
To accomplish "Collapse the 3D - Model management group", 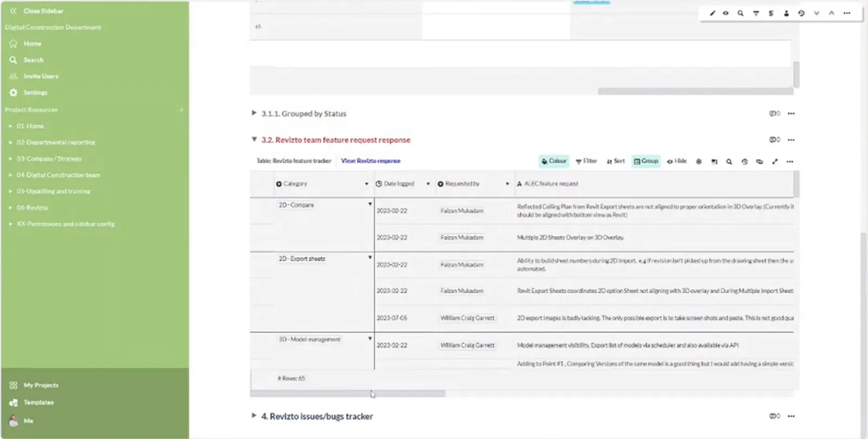I will [370, 339].
